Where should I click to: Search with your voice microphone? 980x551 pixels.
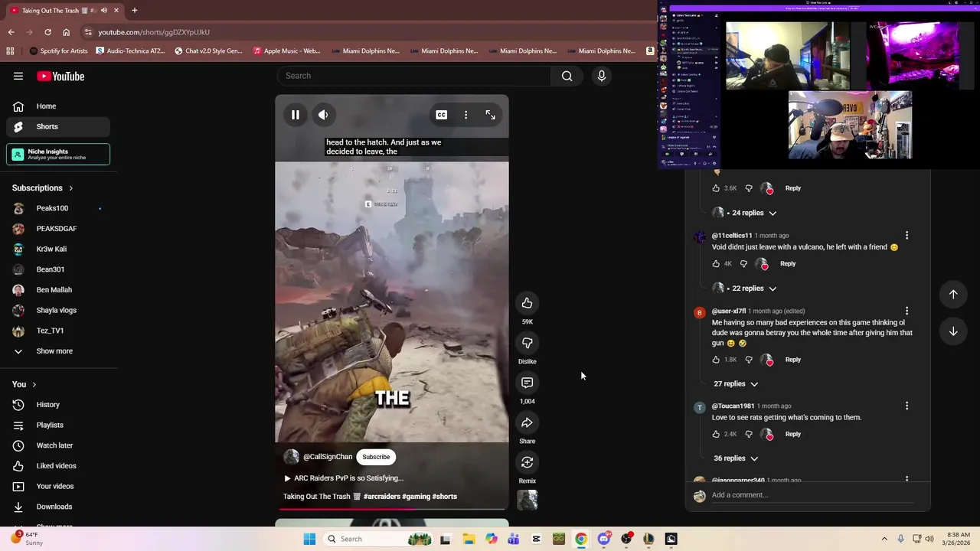602,76
